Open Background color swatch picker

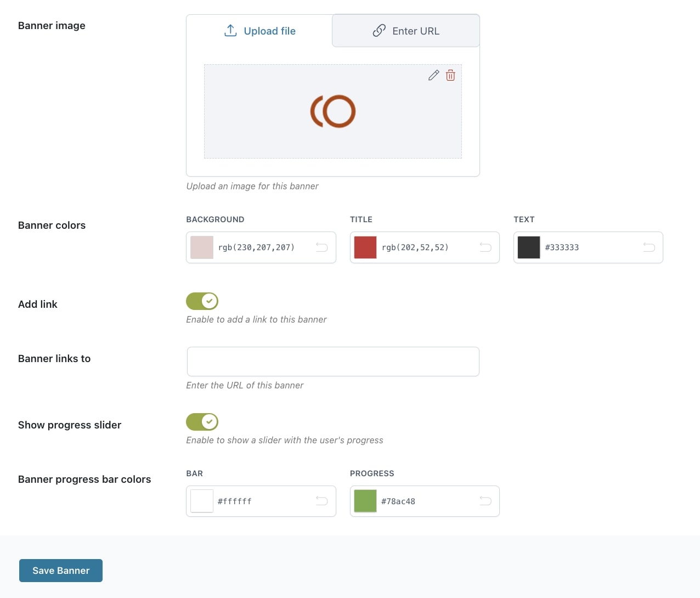click(202, 247)
